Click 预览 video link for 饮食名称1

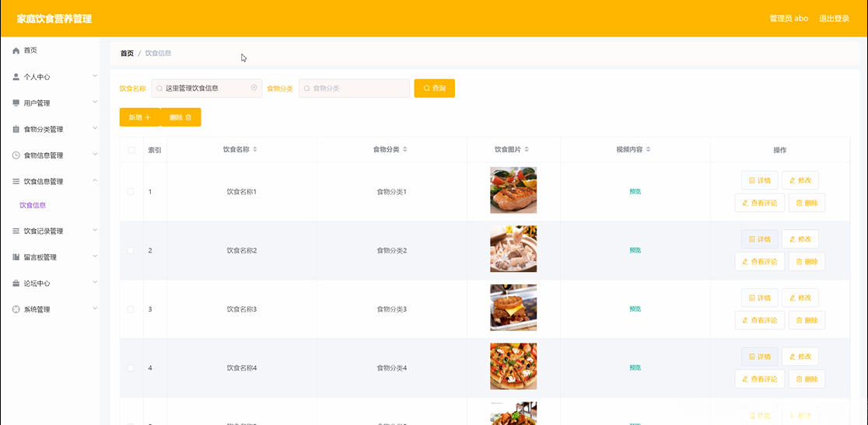635,192
